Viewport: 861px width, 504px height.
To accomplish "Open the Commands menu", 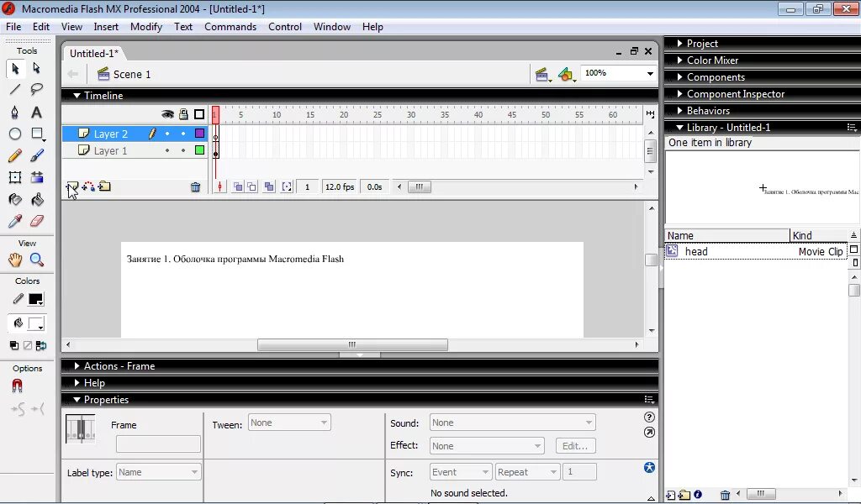I will (x=230, y=27).
